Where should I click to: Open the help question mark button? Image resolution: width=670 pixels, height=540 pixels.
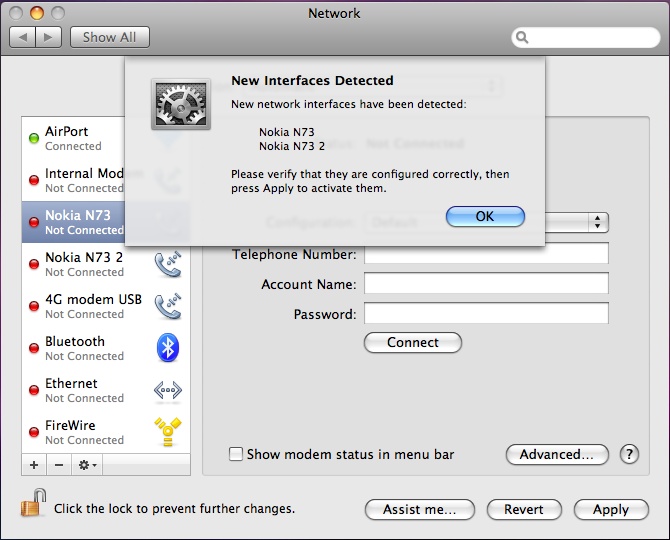[629, 454]
